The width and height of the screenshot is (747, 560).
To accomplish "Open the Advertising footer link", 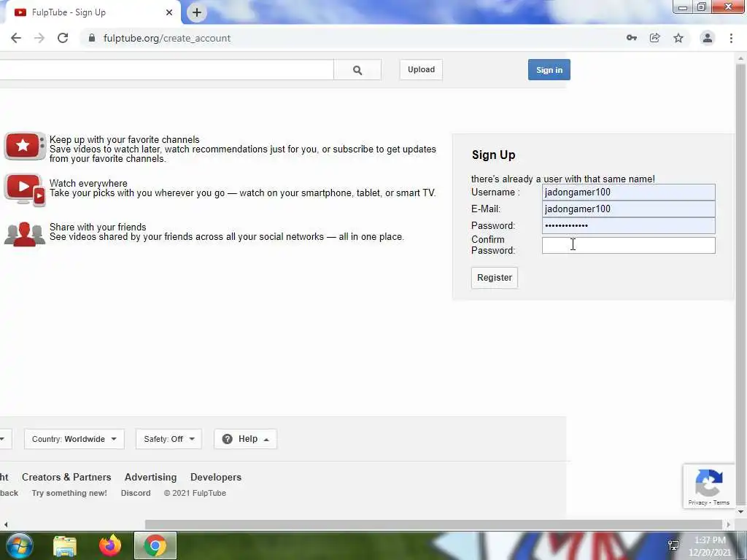I will 150,477.
